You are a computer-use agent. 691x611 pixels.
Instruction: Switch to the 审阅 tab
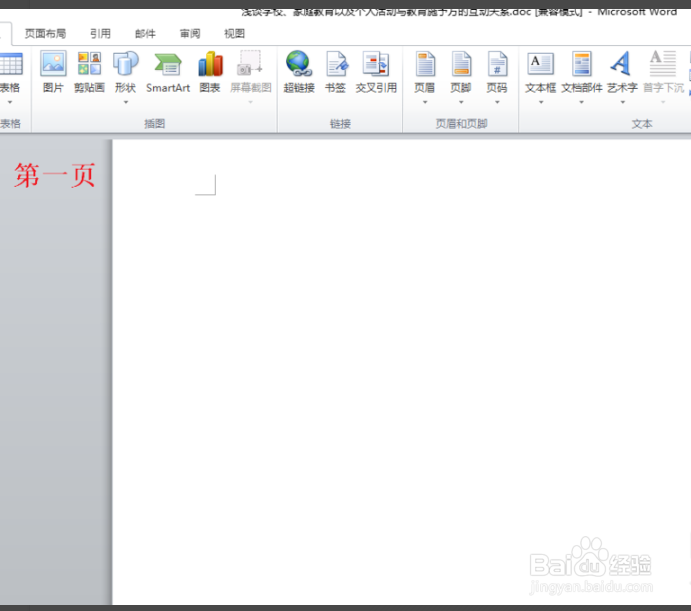190,34
